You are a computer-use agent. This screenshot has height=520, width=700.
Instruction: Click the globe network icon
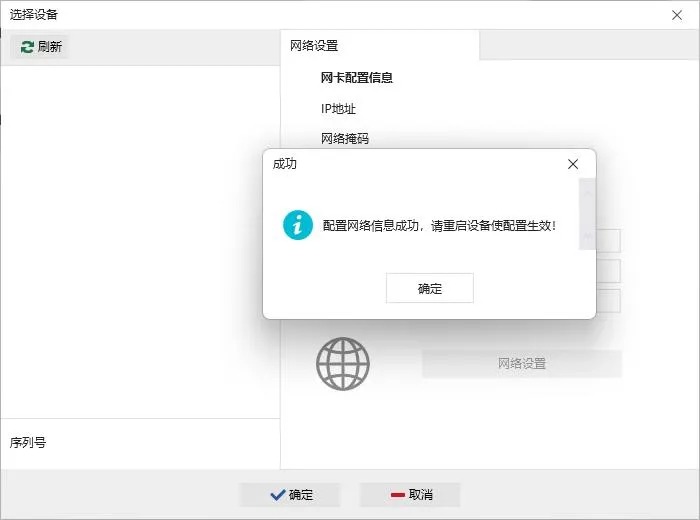pos(343,363)
